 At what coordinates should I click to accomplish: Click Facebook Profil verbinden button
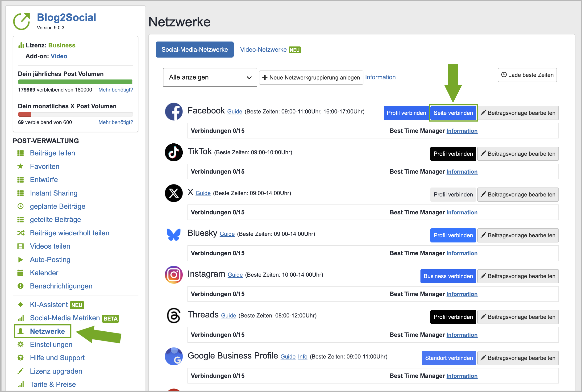[406, 113]
